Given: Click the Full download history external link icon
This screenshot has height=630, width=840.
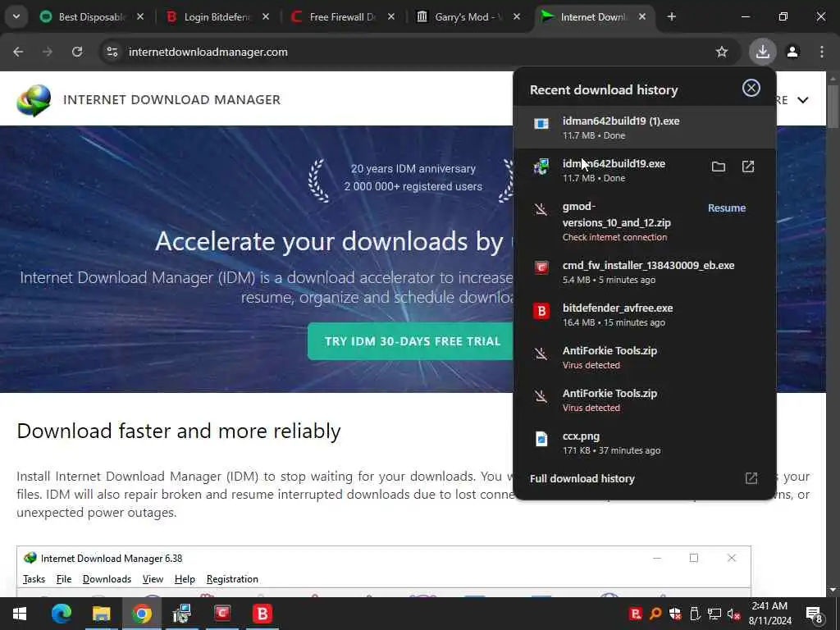Looking at the screenshot, I should click(751, 478).
